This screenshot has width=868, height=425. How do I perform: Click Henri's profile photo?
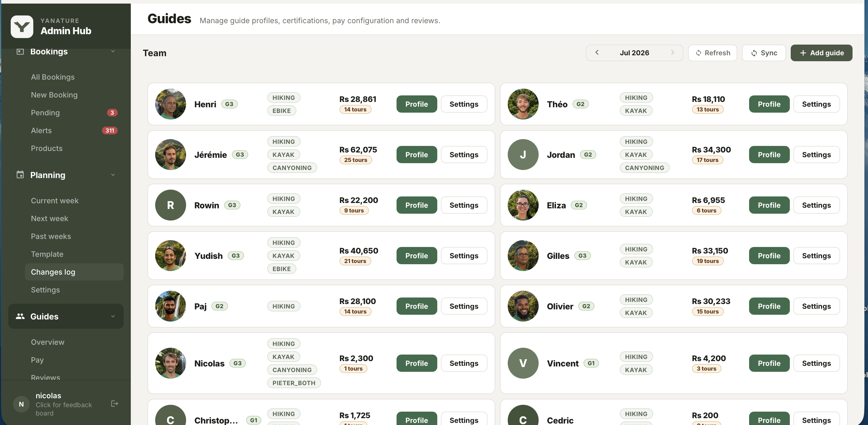[x=171, y=104]
